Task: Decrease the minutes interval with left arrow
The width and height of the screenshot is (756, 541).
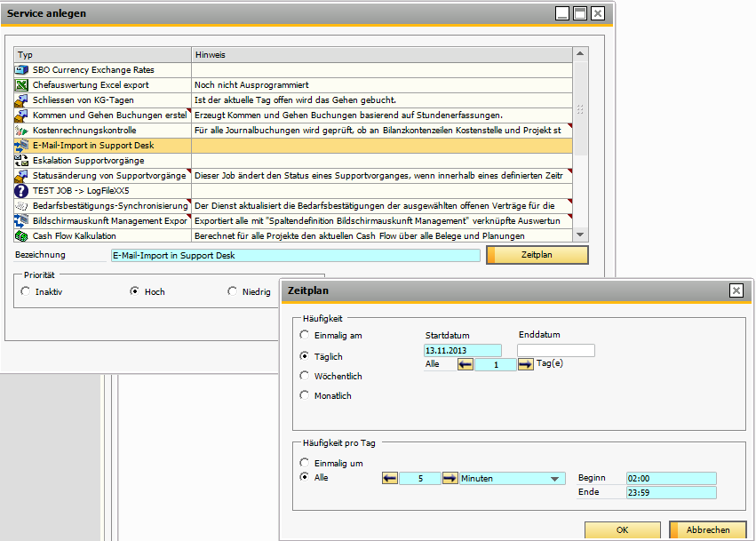Action: [390, 478]
